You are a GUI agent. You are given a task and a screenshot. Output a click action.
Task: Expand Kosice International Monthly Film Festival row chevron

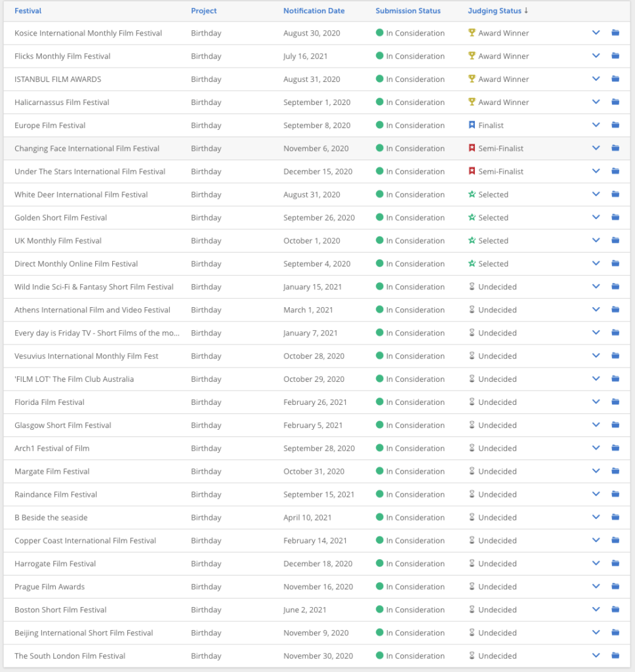[596, 33]
